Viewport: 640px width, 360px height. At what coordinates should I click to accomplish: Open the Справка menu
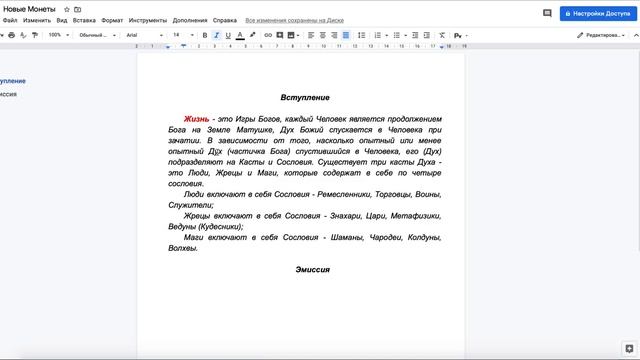click(x=224, y=20)
